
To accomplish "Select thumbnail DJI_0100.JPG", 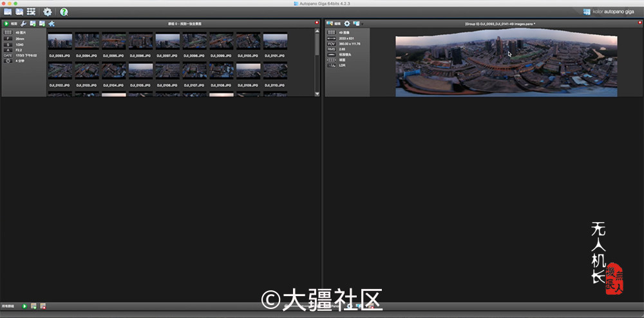I will [x=248, y=41].
